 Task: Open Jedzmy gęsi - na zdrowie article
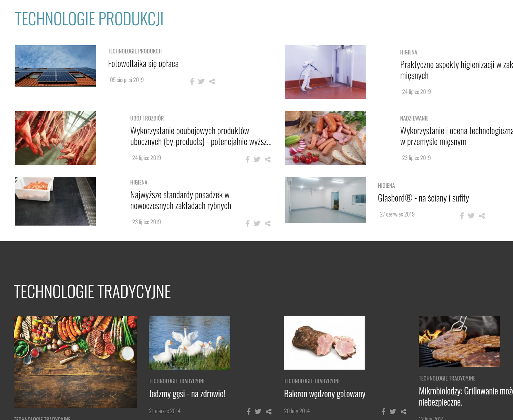pos(187,394)
